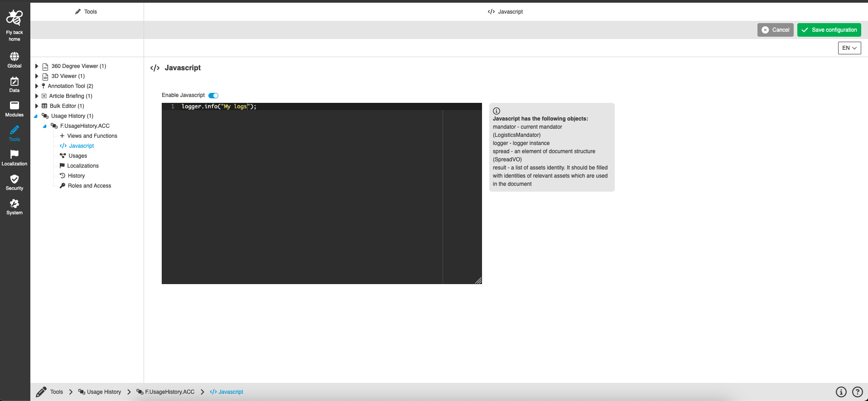Expand the Article Briefing node
Screen dimensions: 868x401
(37, 96)
